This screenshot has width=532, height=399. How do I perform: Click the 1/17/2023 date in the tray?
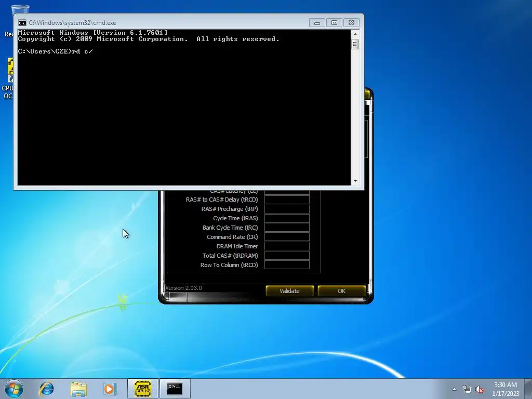tap(506, 394)
